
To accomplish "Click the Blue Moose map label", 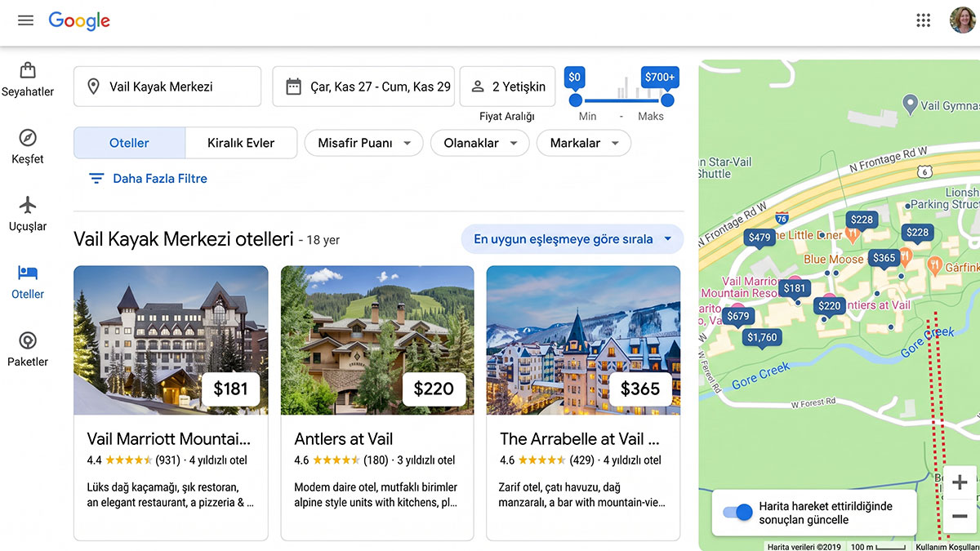I will [x=834, y=259].
